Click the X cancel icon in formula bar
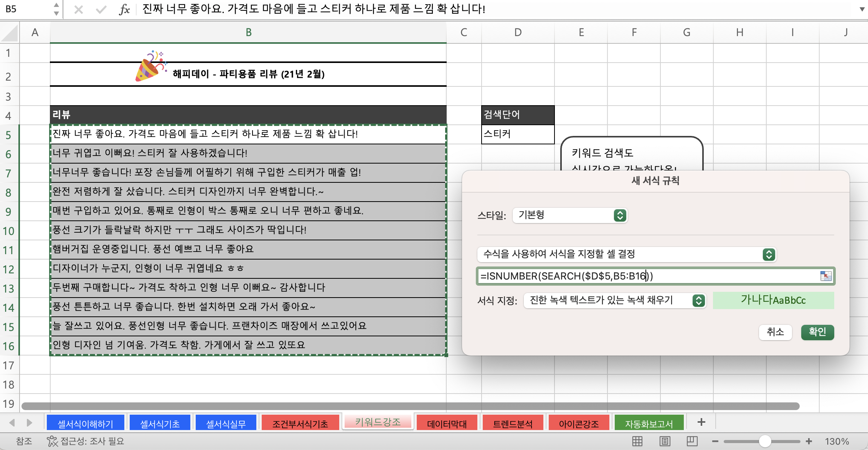Image resolution: width=868 pixels, height=450 pixels. (x=79, y=10)
